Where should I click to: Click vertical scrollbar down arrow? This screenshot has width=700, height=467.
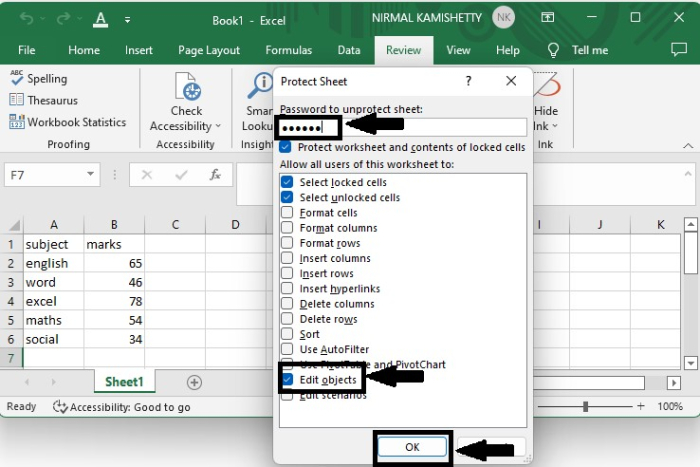coord(691,363)
